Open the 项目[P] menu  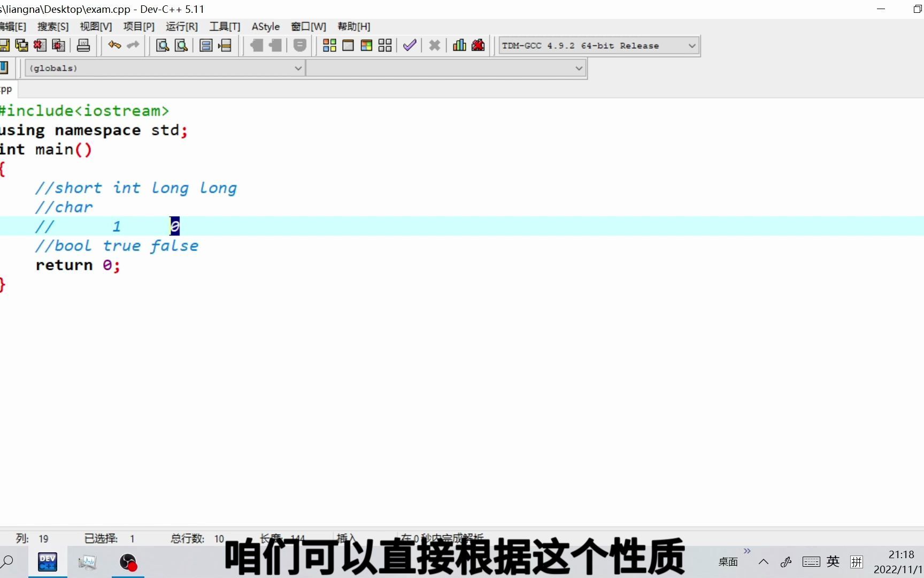click(x=139, y=27)
